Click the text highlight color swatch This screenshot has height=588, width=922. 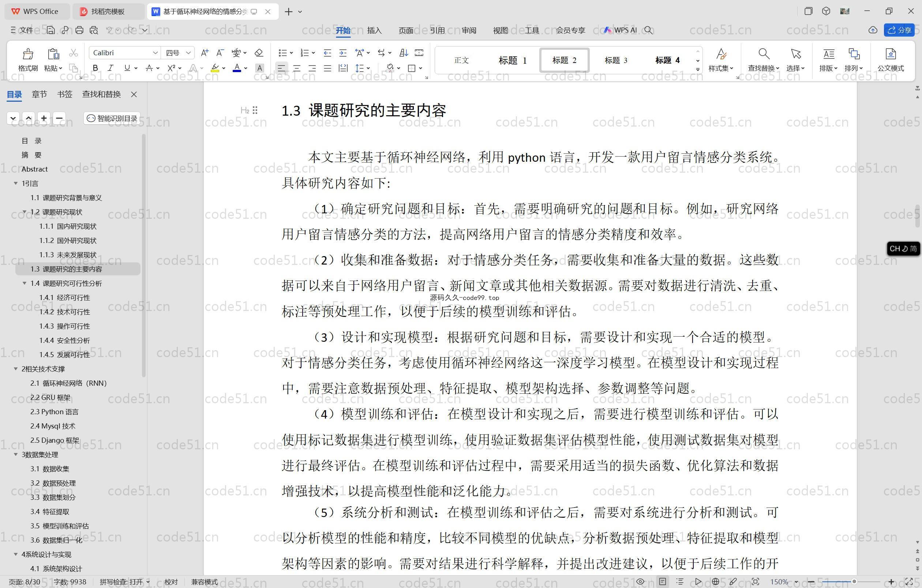pos(215,68)
